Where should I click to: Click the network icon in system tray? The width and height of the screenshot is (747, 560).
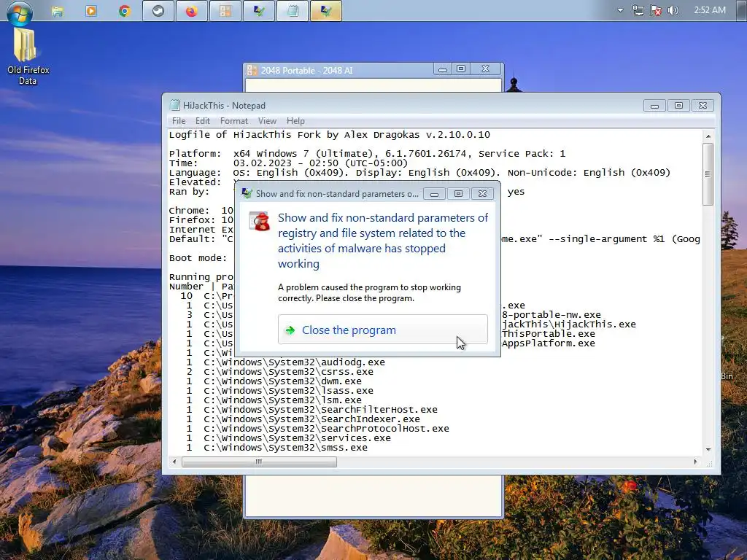tap(638, 10)
